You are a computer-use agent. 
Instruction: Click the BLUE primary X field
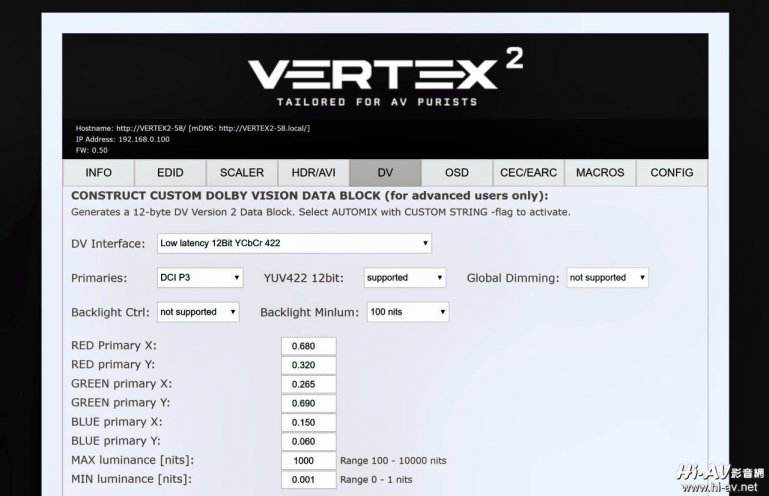coord(309,422)
